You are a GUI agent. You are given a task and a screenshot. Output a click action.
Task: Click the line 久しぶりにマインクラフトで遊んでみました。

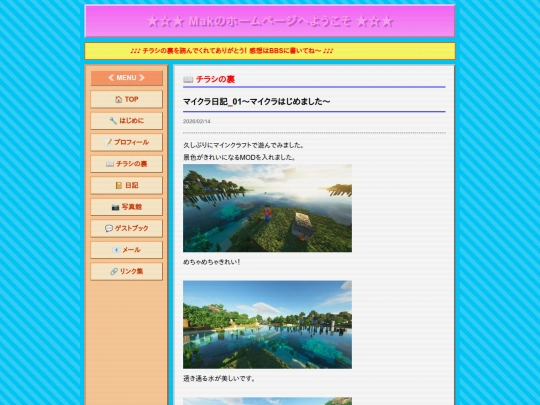(244, 145)
